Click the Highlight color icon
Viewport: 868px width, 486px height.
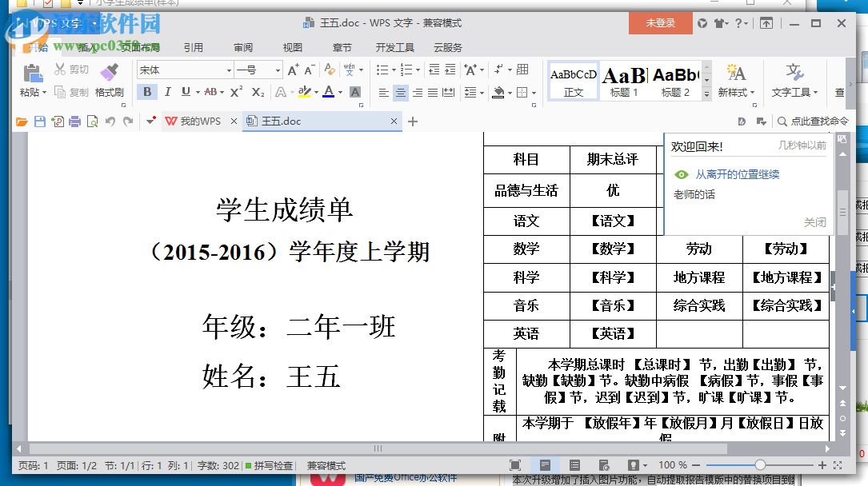click(x=306, y=92)
